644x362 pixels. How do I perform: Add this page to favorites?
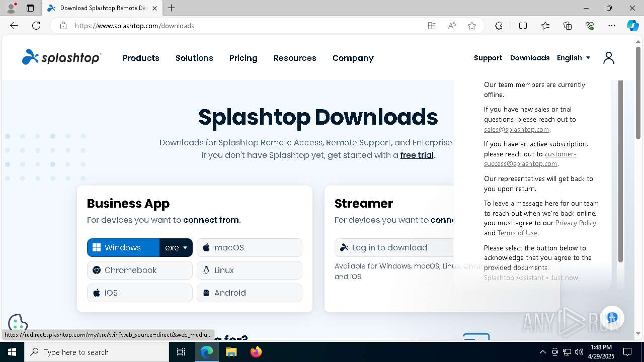pyautogui.click(x=472, y=26)
